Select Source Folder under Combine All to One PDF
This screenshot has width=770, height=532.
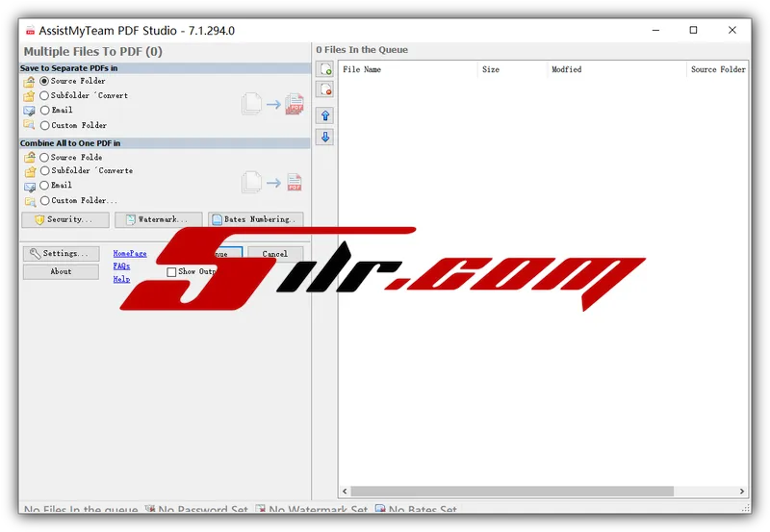[70, 158]
